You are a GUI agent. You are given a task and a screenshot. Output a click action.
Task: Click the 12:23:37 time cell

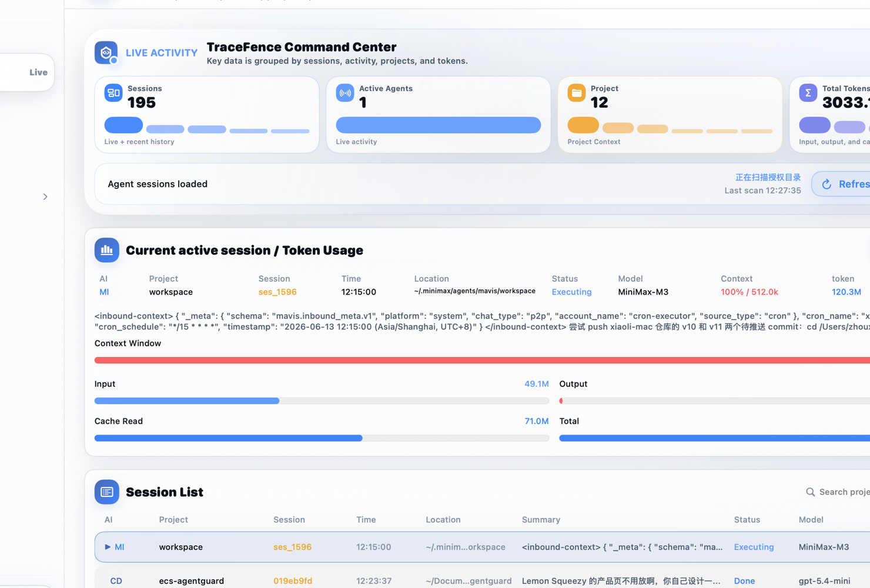tap(374, 580)
